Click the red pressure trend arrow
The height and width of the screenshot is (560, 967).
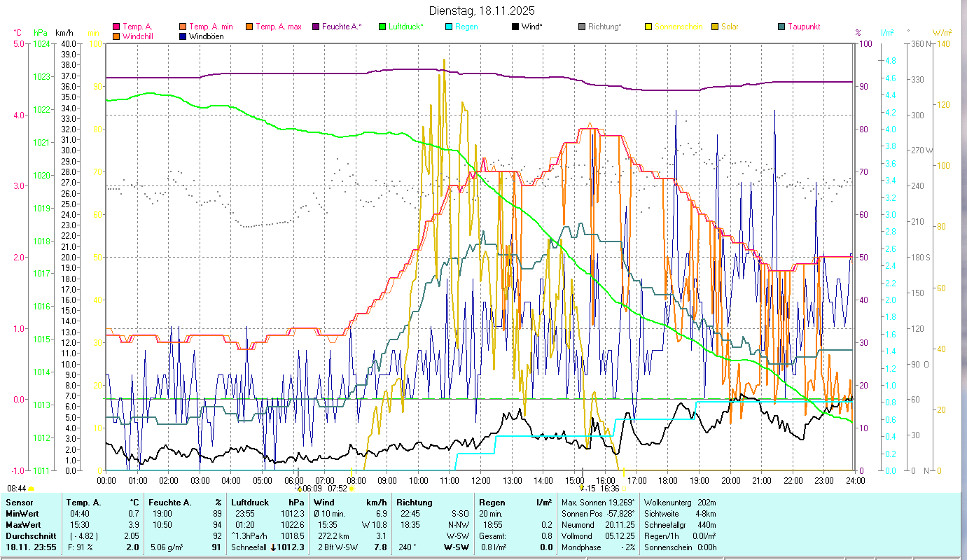273,547
